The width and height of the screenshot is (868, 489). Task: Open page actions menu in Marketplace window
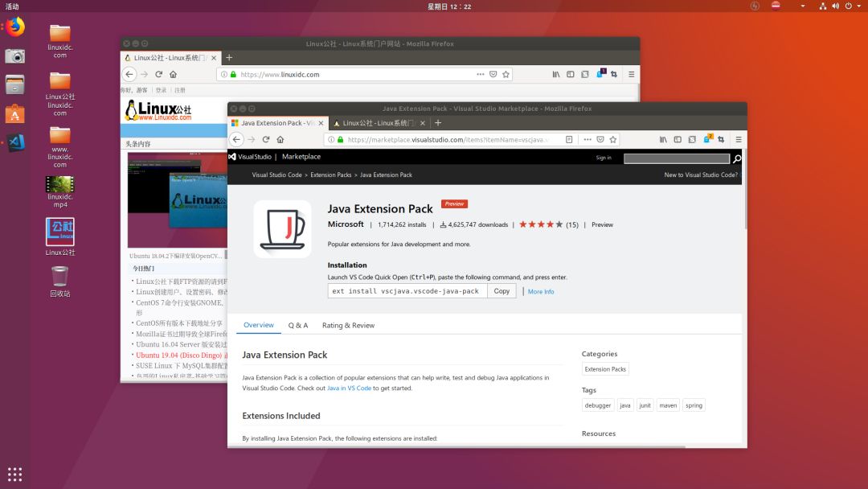tap(588, 140)
